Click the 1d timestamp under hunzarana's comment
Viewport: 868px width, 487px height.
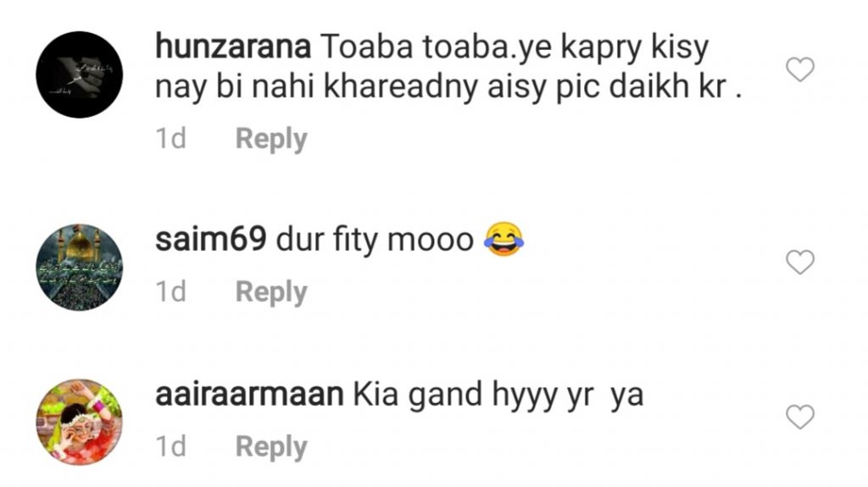[x=171, y=139]
